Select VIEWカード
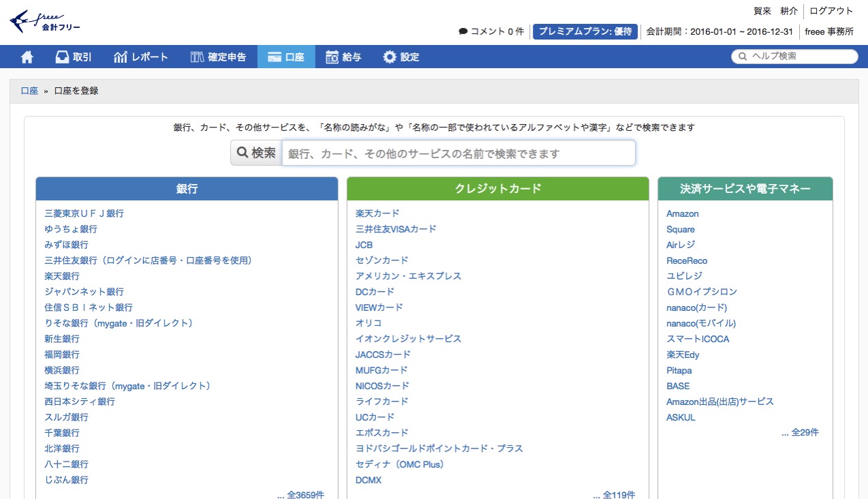The image size is (868, 499). tap(379, 307)
